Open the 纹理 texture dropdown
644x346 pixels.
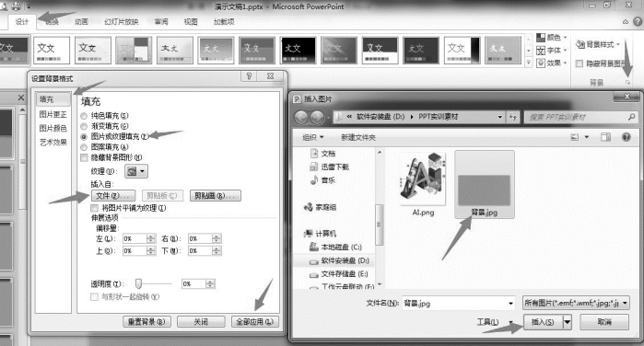[x=136, y=171]
